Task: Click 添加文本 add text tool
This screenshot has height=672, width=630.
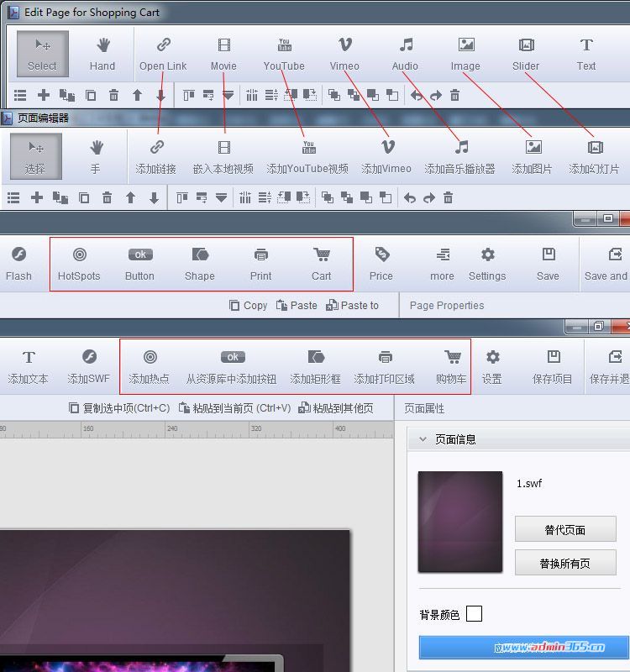Action: (x=29, y=367)
